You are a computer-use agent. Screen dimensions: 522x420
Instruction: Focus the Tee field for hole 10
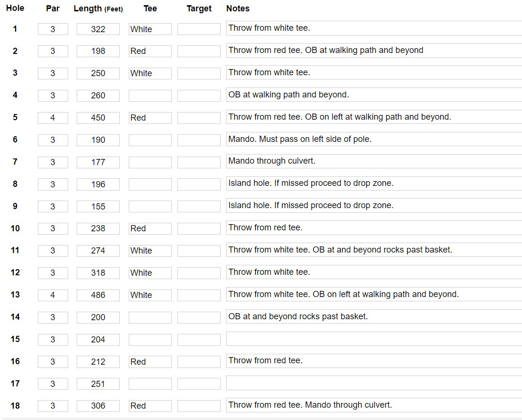150,228
